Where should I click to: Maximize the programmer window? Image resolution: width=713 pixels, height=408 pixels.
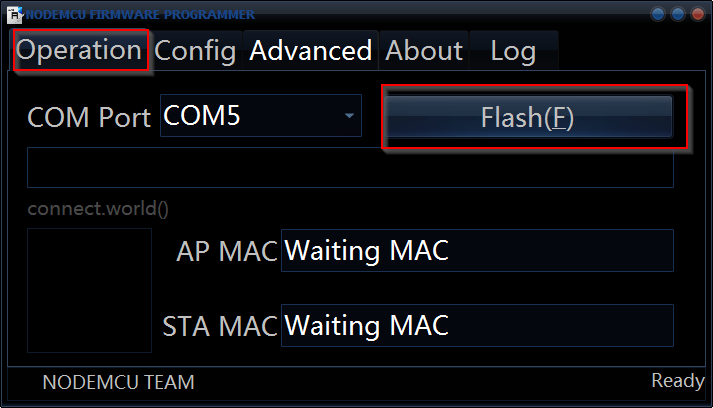677,14
